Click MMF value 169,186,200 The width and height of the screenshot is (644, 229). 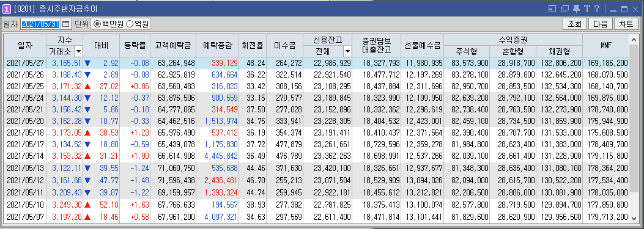tap(608, 63)
